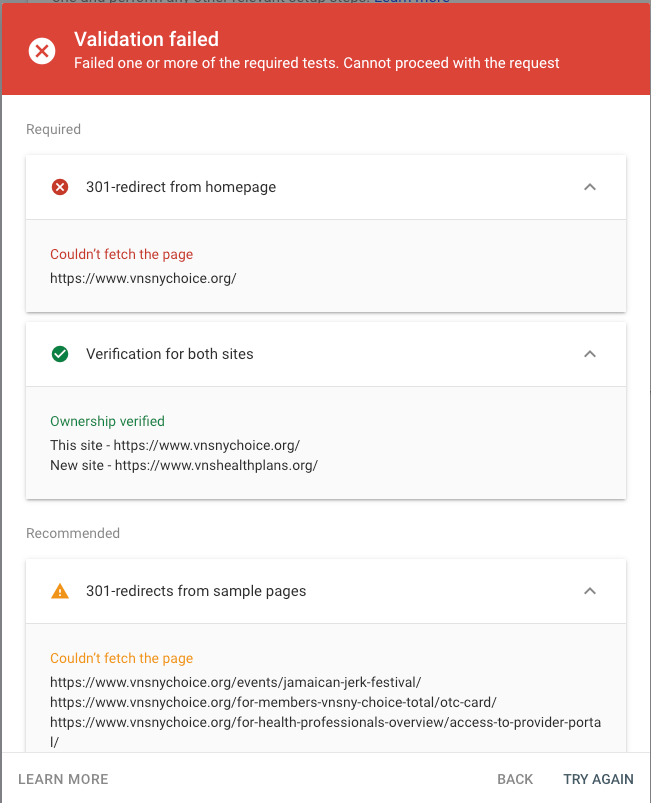651x803 pixels.
Task: Click the Validation failed heading
Action: pos(146,40)
